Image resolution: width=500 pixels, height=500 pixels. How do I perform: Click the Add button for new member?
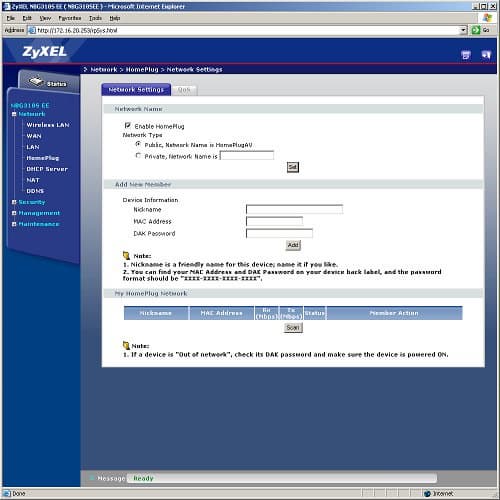click(293, 245)
